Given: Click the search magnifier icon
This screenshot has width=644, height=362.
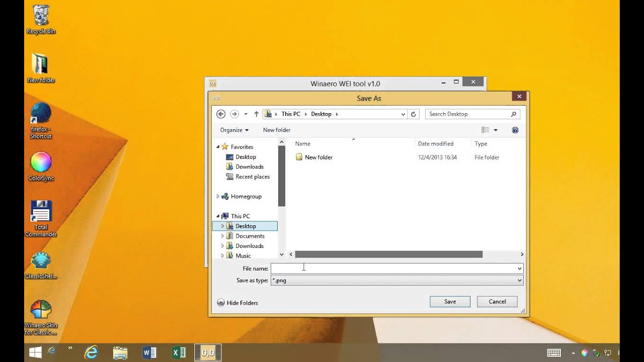Looking at the screenshot, I should pos(514,114).
